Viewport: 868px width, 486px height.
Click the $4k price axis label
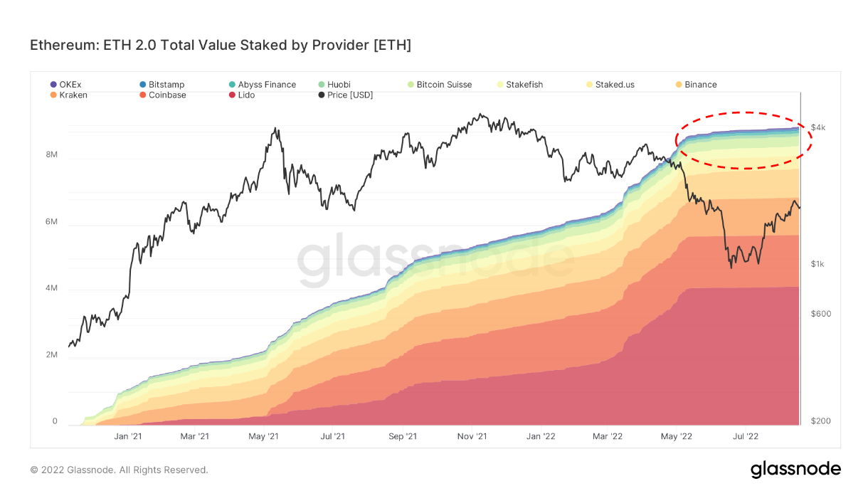pos(818,127)
